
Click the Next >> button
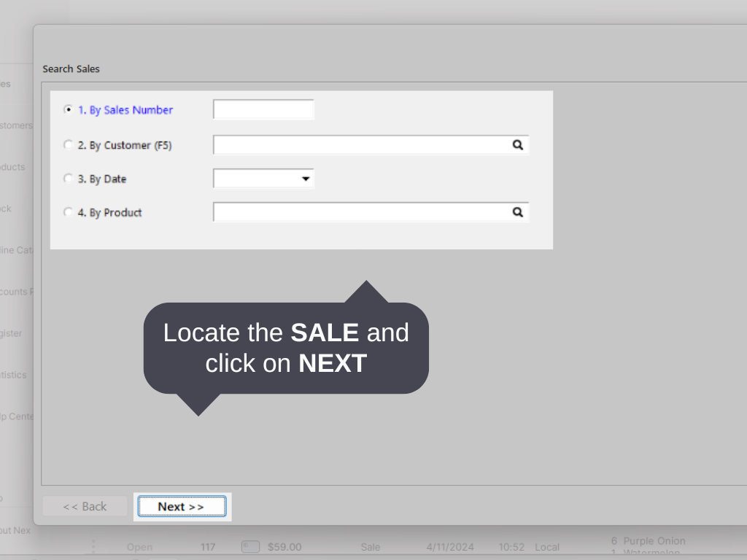(x=182, y=506)
